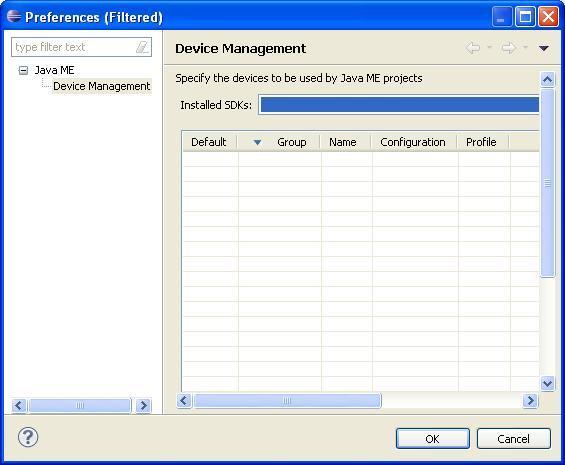Select Device Management in the tree

click(x=102, y=86)
